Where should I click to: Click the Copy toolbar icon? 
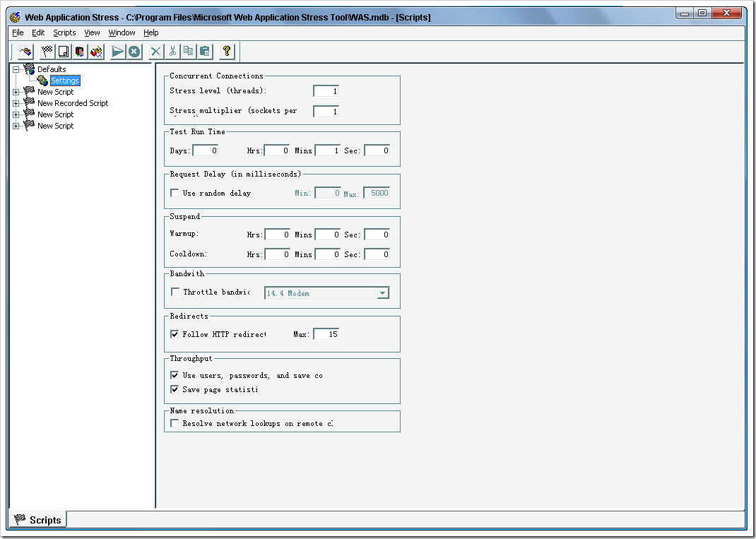click(189, 51)
